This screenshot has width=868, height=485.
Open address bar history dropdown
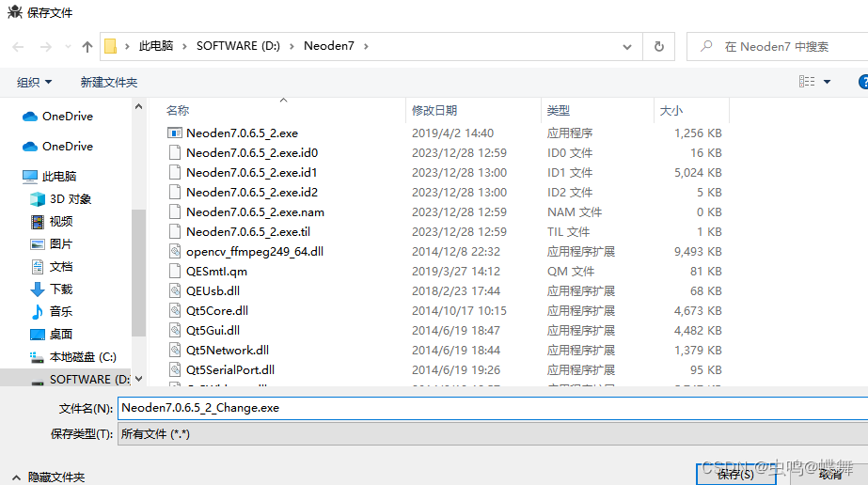click(626, 47)
